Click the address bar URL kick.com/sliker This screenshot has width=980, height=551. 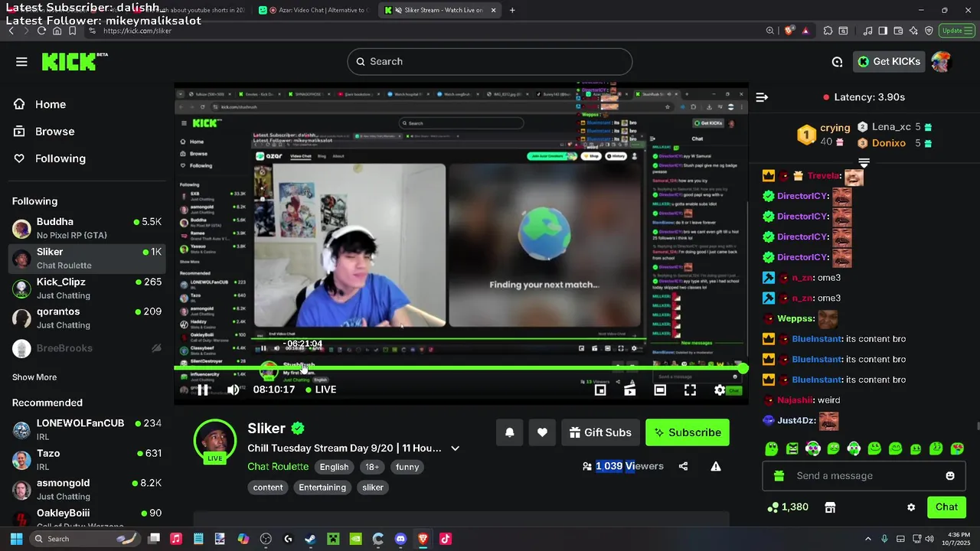click(x=138, y=31)
